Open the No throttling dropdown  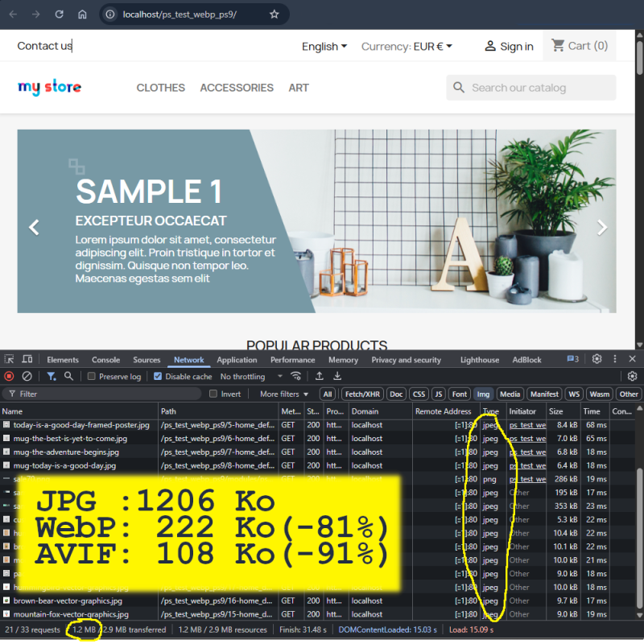coord(251,377)
